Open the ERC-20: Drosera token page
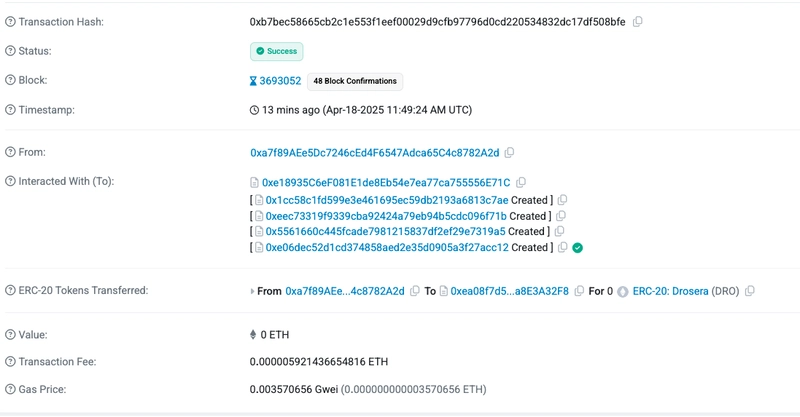This screenshot has height=417, width=800. click(670, 291)
